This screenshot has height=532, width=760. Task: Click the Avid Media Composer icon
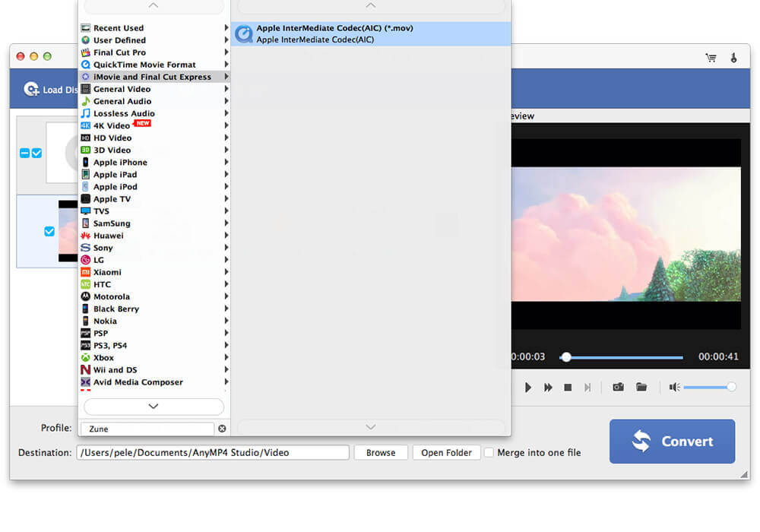(x=86, y=382)
